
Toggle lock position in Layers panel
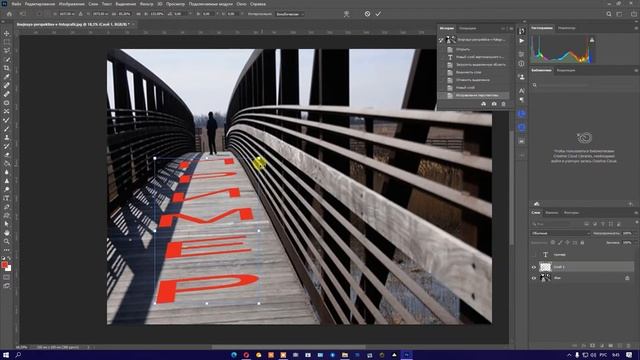567,242
